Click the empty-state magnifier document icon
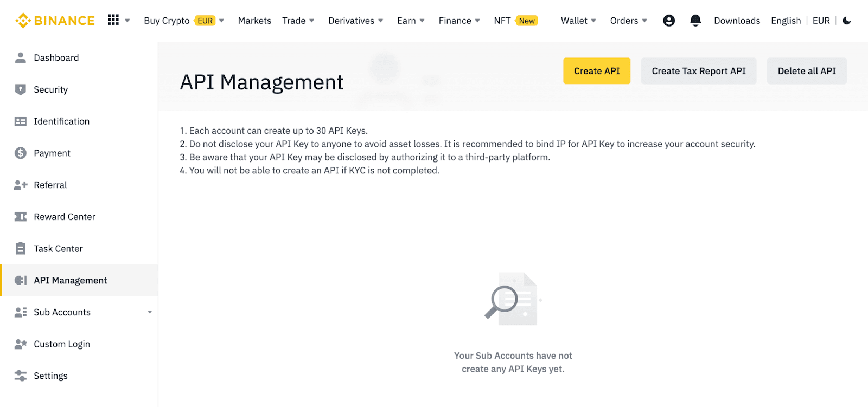868x407 pixels. point(513,299)
